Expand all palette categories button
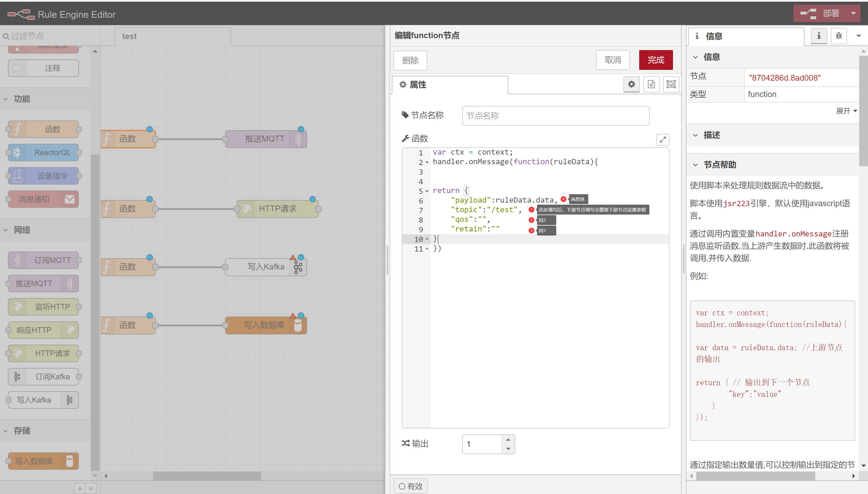 point(91,488)
